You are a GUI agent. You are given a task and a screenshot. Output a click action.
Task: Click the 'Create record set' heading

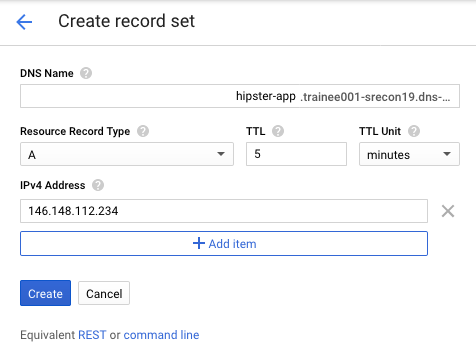pyautogui.click(x=126, y=21)
